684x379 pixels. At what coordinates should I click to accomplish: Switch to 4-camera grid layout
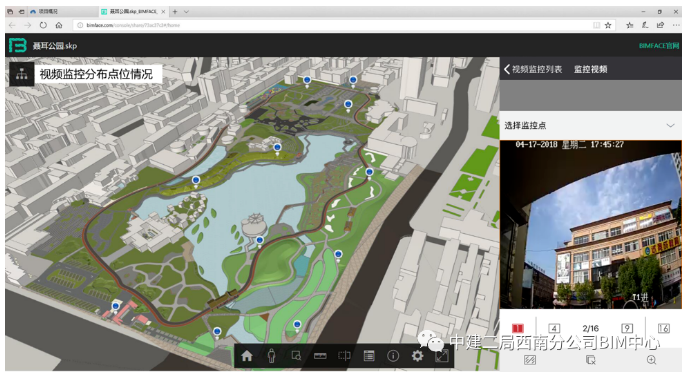[x=554, y=328]
